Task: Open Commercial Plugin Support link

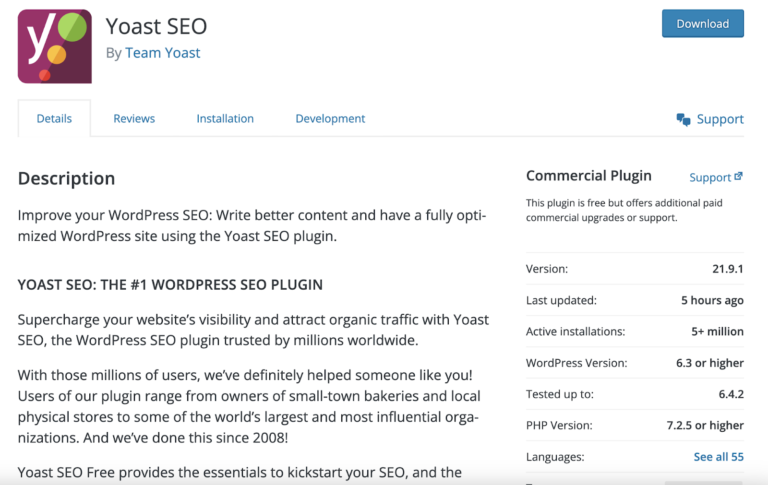Action: tap(710, 177)
